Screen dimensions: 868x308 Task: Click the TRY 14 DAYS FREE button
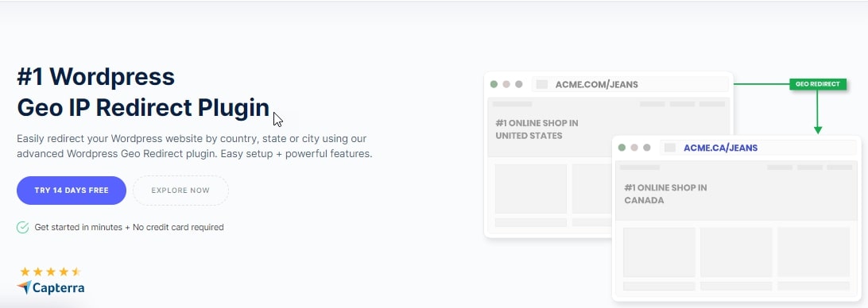click(72, 191)
